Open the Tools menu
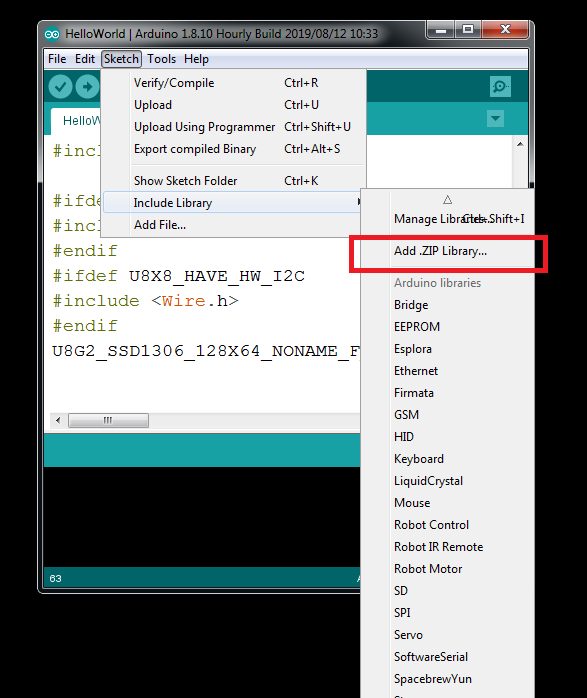This screenshot has width=587, height=698. 162,59
